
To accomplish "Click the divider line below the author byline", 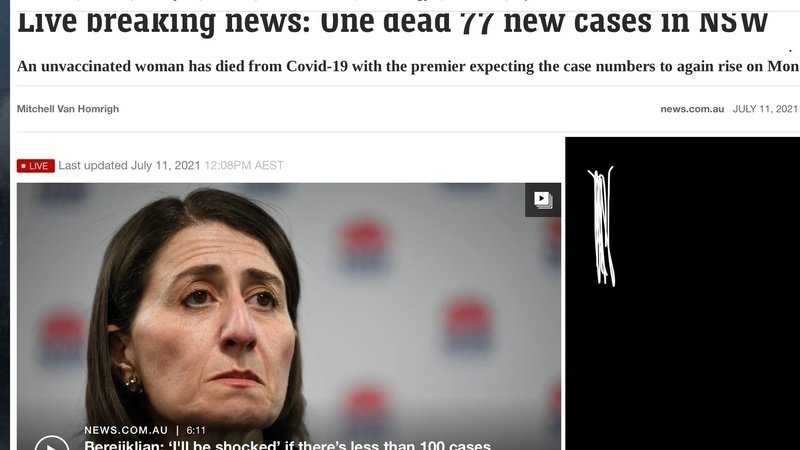I will [408, 132].
